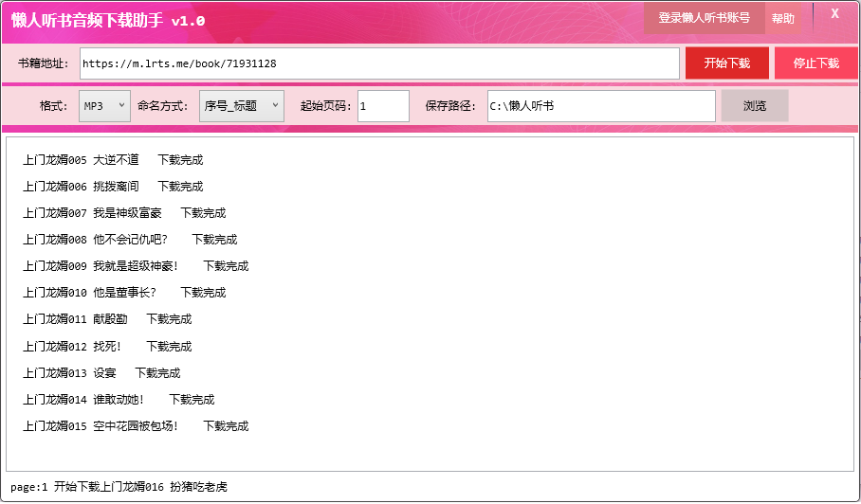The height and width of the screenshot is (504, 861).
Task: Open the MP3 format dropdown
Action: pos(104,106)
